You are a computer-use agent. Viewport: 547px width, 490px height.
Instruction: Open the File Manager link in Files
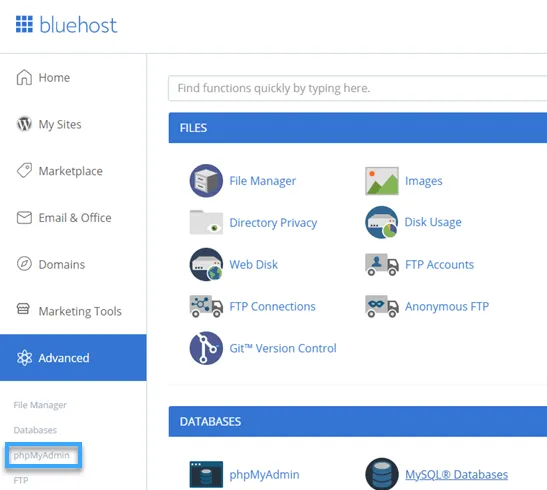click(x=262, y=181)
